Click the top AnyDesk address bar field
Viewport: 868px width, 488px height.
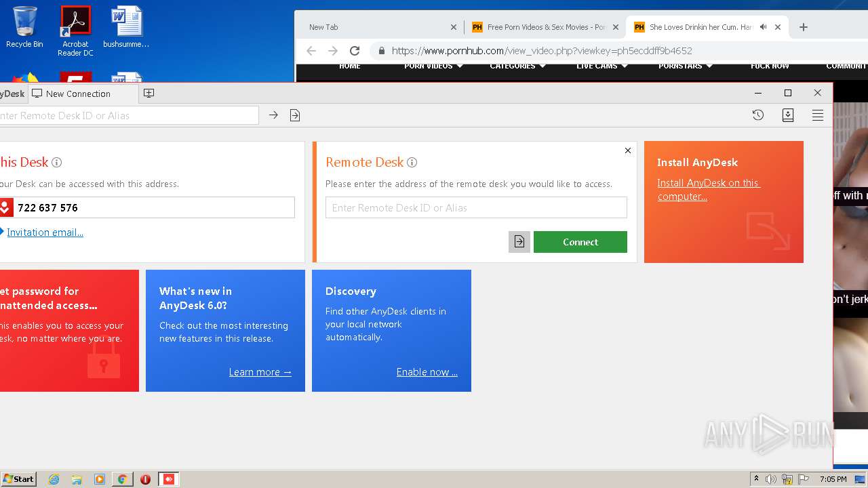coord(129,115)
